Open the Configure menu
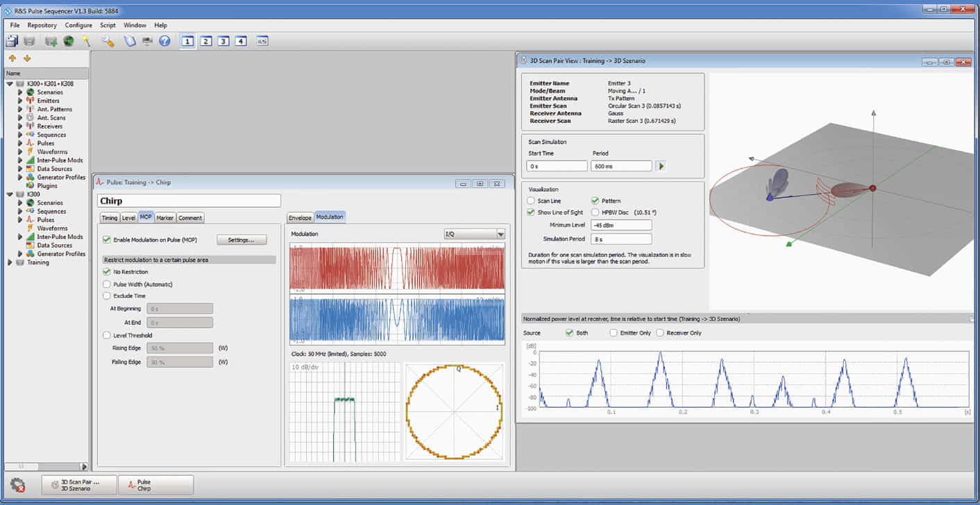 78,25
